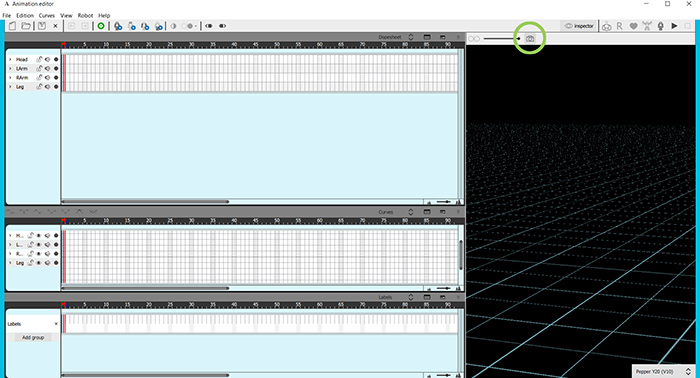Toggle visibility of H.. curve track
The image size is (700, 378).
tap(39, 236)
